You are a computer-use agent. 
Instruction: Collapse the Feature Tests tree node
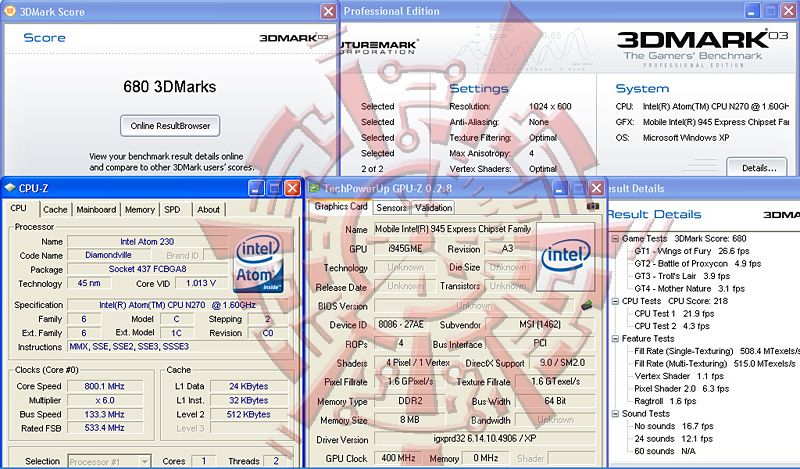(x=615, y=338)
